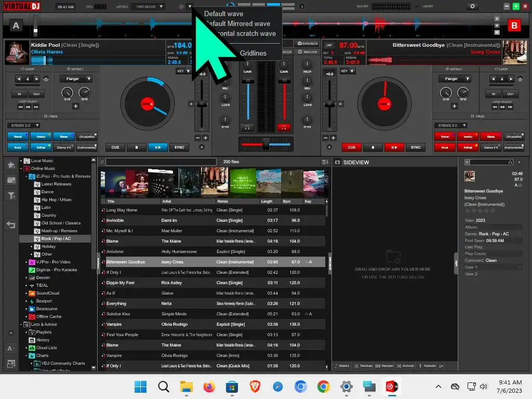Open deck A KEY dropdown
The image size is (532, 399).
183,71
